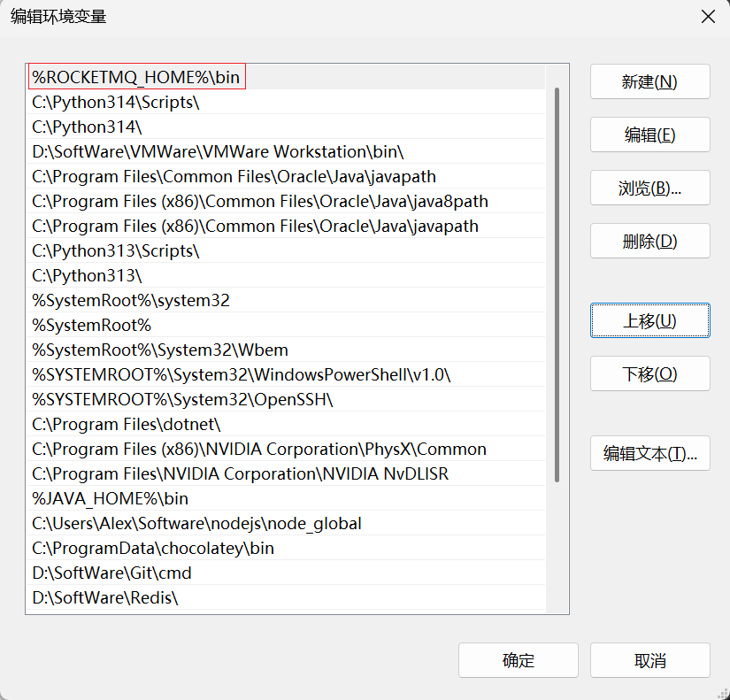Click the 新建(N) button
730x700 pixels.
[649, 81]
